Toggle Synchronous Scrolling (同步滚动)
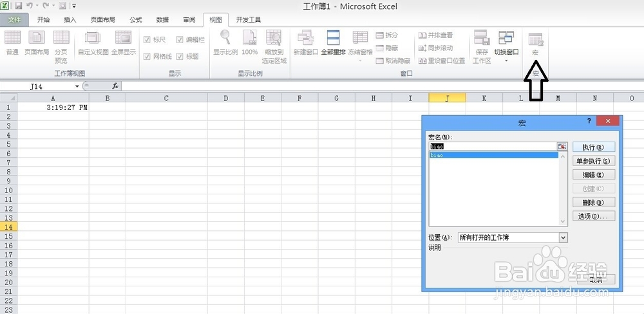Viewport: 644px width, 314px height. click(x=436, y=48)
